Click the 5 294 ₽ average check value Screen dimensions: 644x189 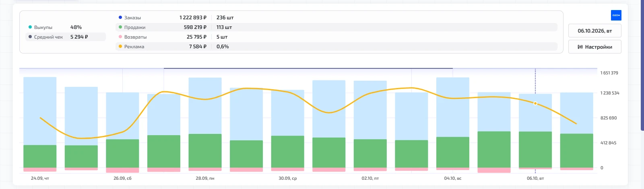[x=79, y=37]
